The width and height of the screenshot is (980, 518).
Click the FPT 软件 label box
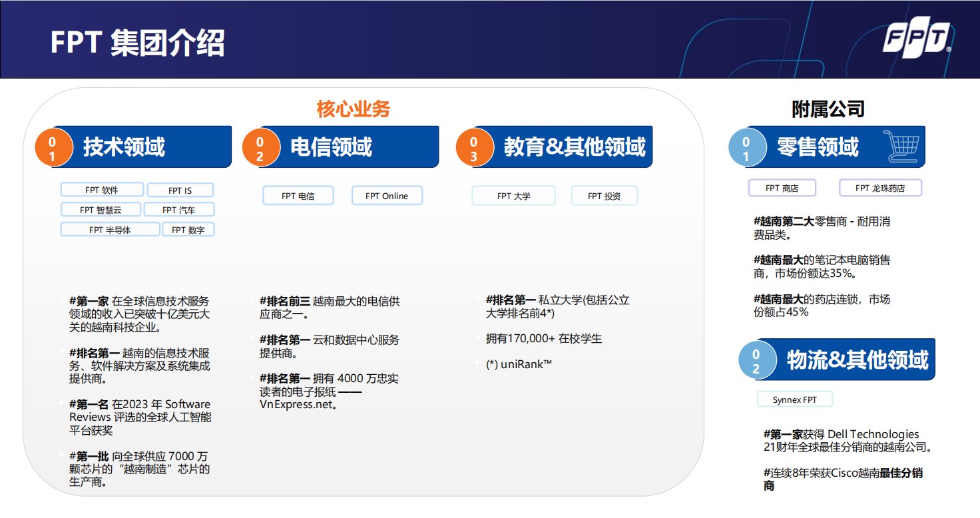click(x=101, y=189)
